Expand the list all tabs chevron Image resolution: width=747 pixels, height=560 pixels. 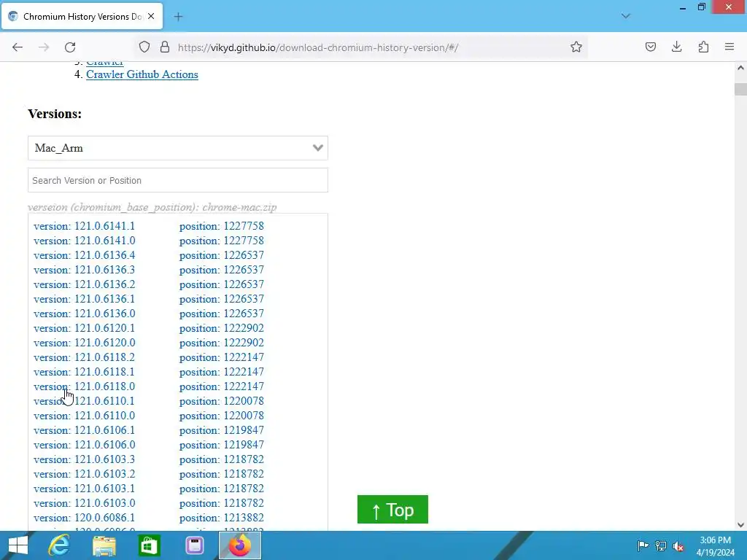click(x=626, y=16)
